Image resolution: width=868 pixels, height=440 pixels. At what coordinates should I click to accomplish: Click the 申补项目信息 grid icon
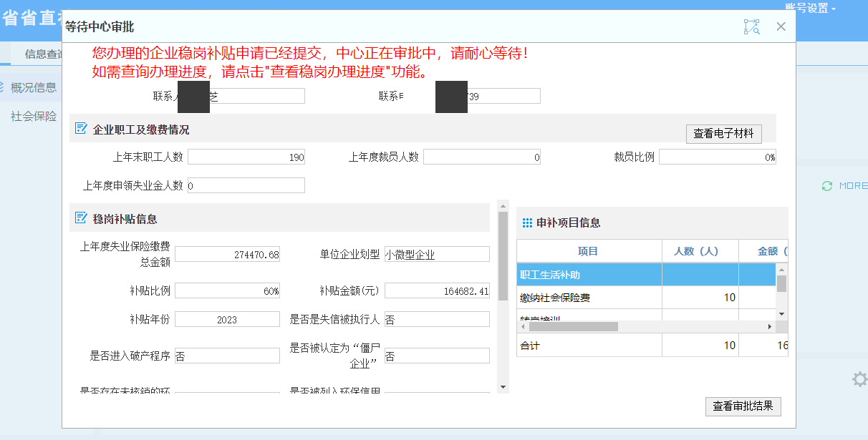tap(527, 223)
